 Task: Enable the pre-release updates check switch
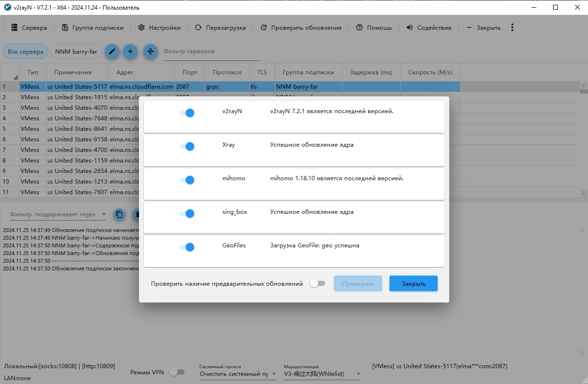pyautogui.click(x=317, y=283)
